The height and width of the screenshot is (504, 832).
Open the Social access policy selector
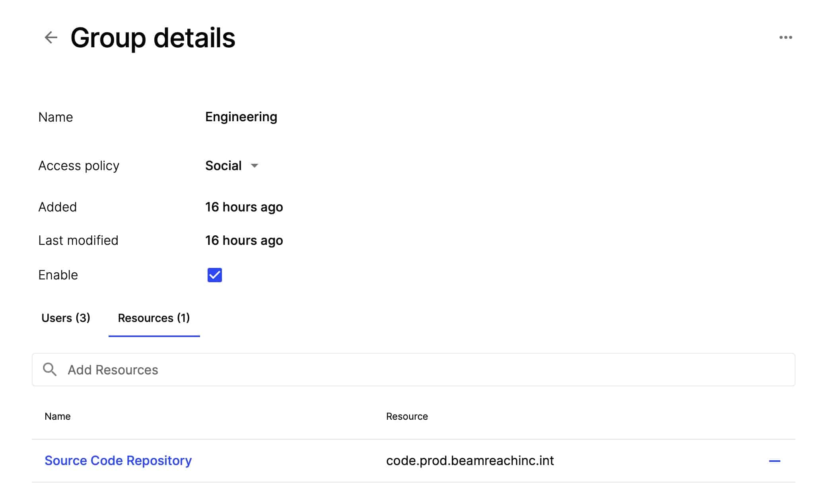[232, 165]
